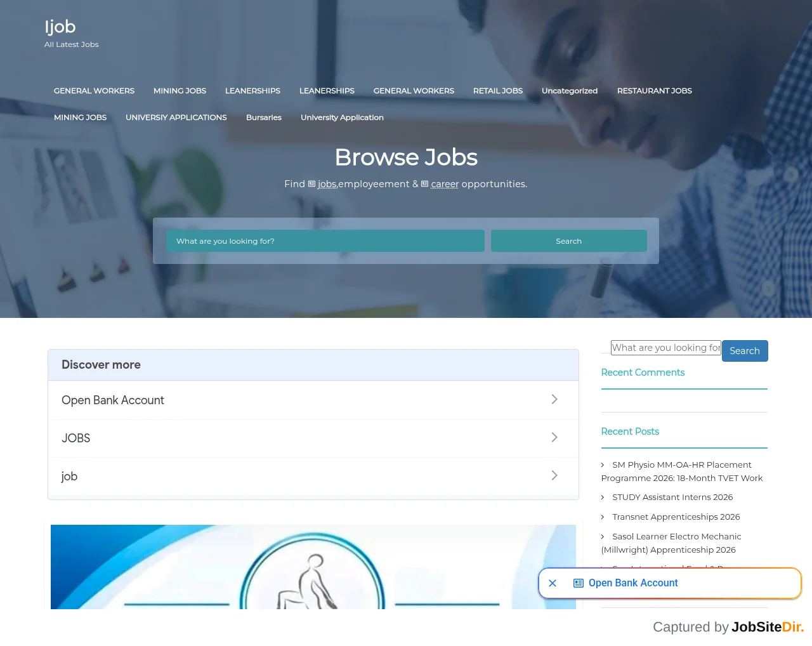The height and width of the screenshot is (646, 812).
Task: Expand the job row chevron
Action: click(x=554, y=475)
